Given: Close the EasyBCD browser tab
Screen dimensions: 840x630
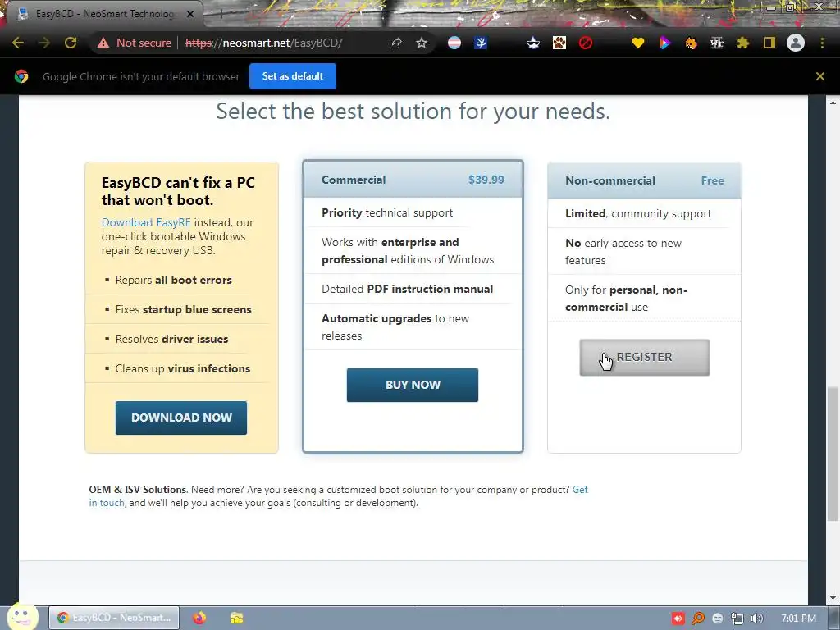Looking at the screenshot, I should pos(190,14).
